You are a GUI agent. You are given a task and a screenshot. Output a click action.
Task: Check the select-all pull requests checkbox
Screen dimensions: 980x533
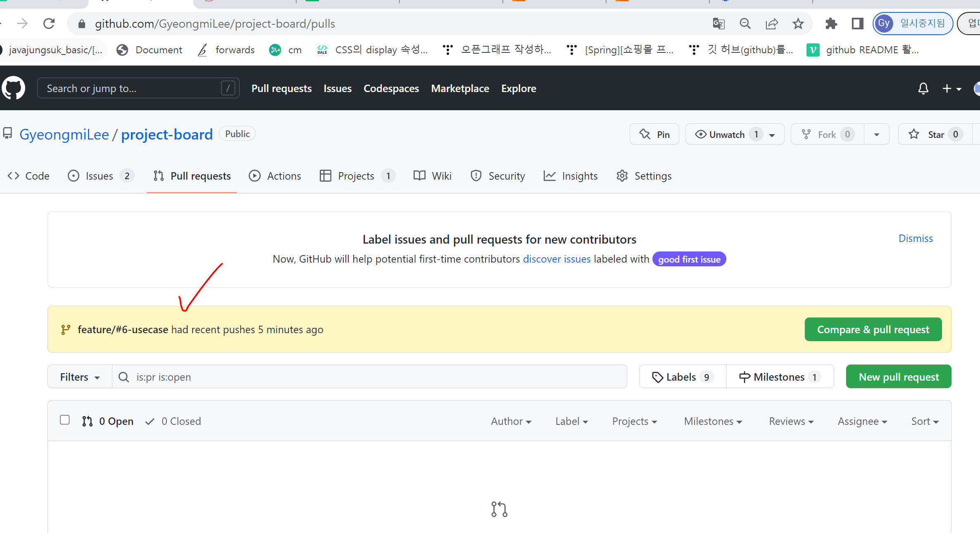(65, 420)
